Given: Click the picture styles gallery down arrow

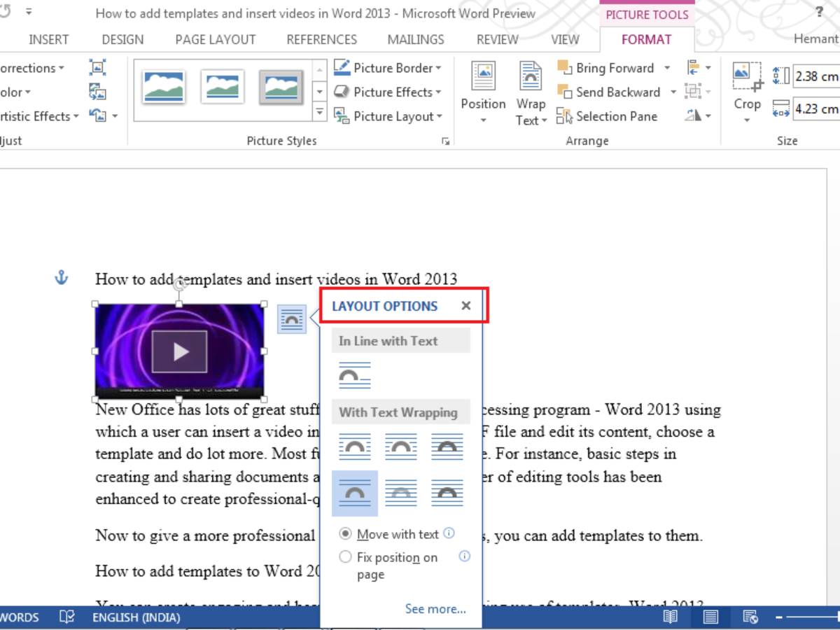Looking at the screenshot, I should click(x=319, y=91).
